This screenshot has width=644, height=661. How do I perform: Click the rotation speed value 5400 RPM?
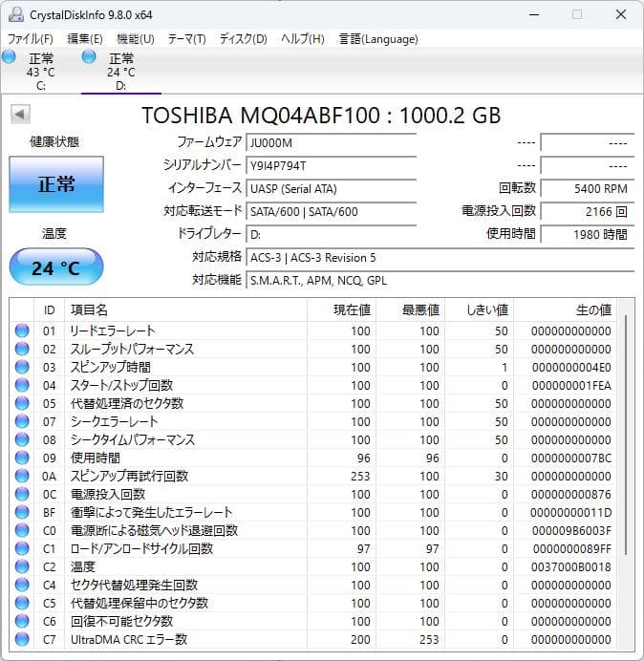pos(588,188)
